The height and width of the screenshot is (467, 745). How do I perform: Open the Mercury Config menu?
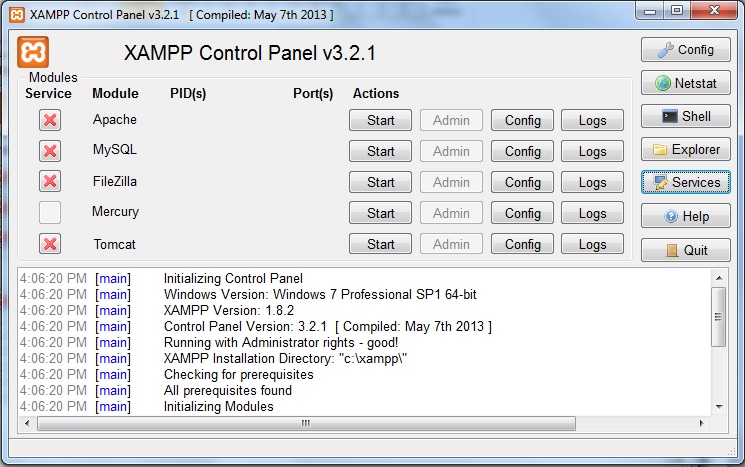[x=522, y=213]
